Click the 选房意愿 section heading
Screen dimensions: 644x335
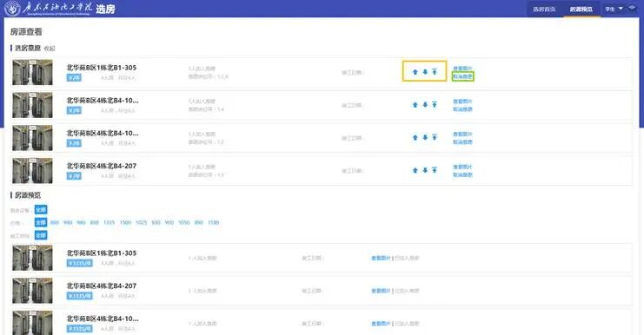click(x=28, y=48)
